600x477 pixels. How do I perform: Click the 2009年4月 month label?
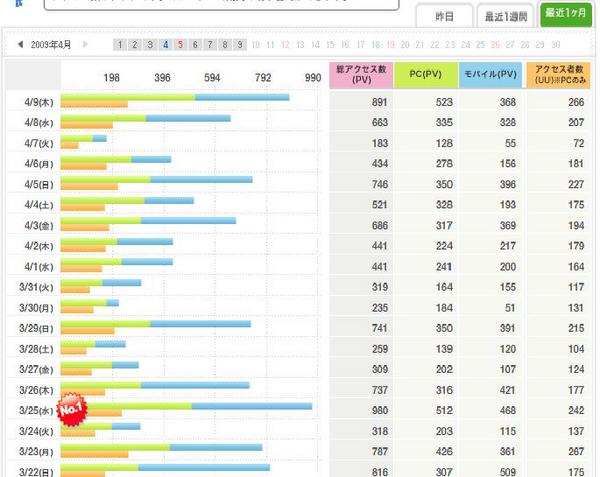[51, 45]
